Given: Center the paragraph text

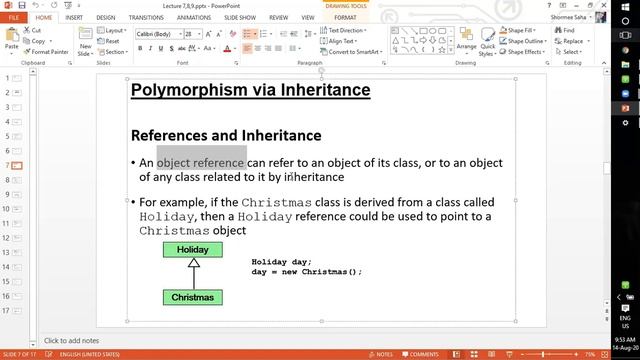Looking at the screenshot, I should click(x=258, y=49).
